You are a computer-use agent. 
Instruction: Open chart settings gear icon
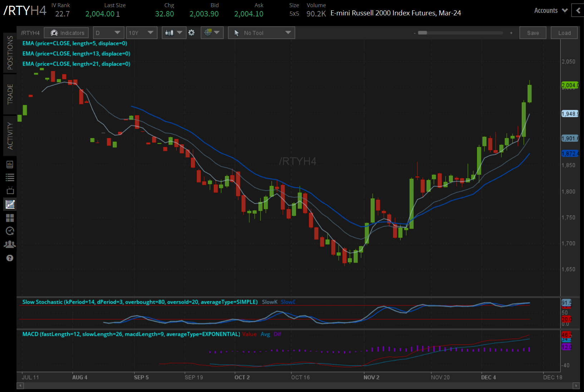click(192, 33)
